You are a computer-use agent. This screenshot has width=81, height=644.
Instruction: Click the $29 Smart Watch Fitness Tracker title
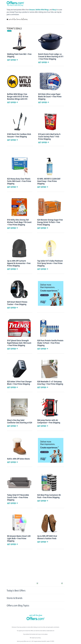point(17,303)
